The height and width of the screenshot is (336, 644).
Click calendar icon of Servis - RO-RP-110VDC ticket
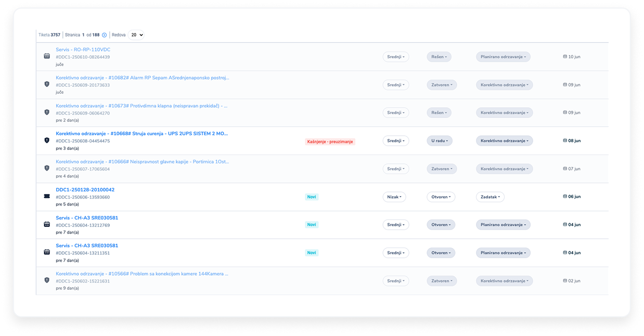point(47,56)
